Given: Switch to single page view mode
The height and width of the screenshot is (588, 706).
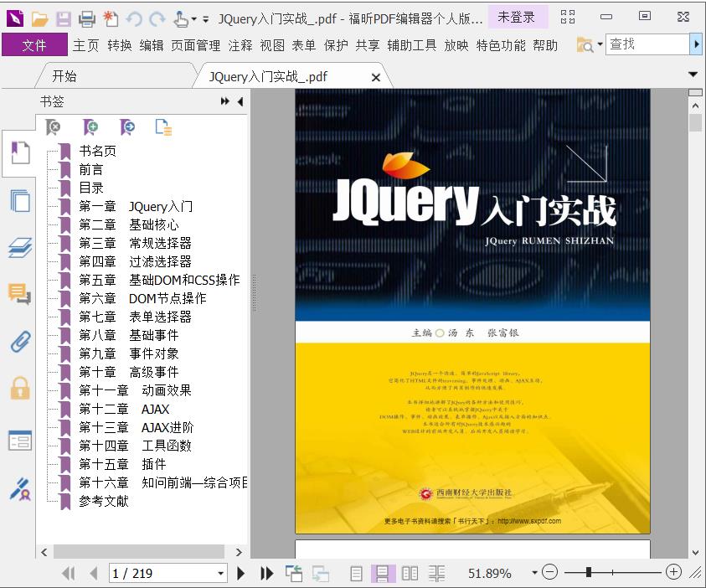Looking at the screenshot, I should [x=356, y=573].
